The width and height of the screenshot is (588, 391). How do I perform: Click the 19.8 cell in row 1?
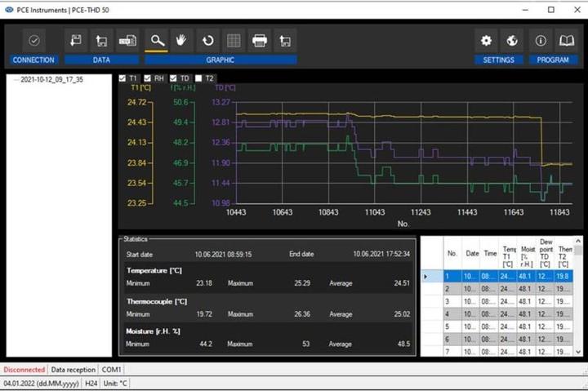563,277
